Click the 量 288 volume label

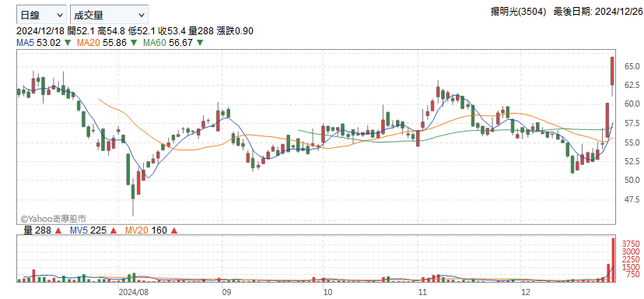[x=37, y=230]
